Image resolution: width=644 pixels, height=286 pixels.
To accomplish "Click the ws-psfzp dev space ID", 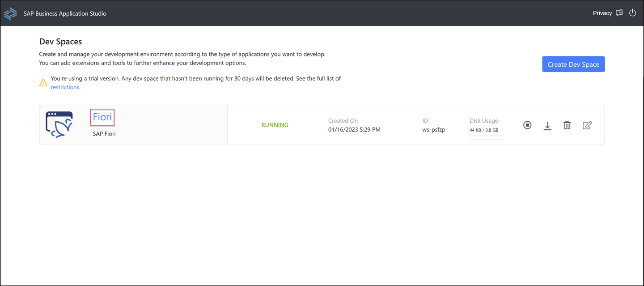I will 434,130.
